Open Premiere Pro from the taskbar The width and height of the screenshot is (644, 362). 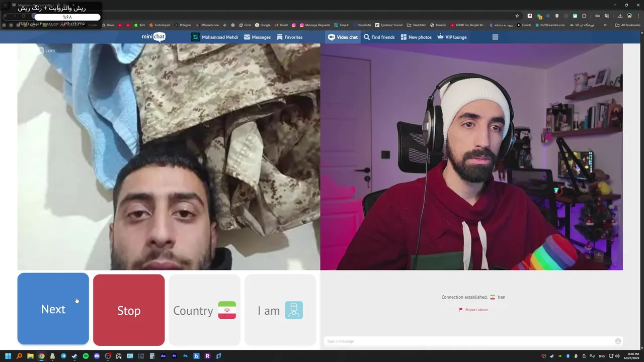click(174, 356)
